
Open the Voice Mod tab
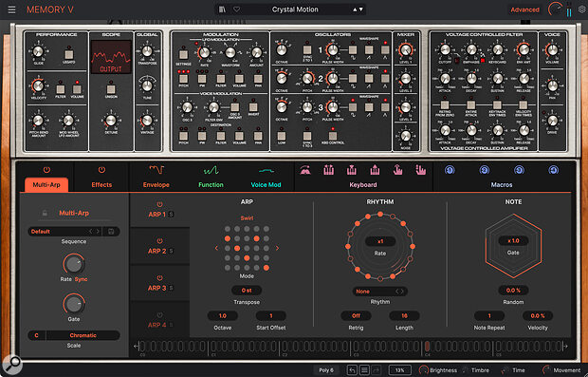(x=266, y=184)
